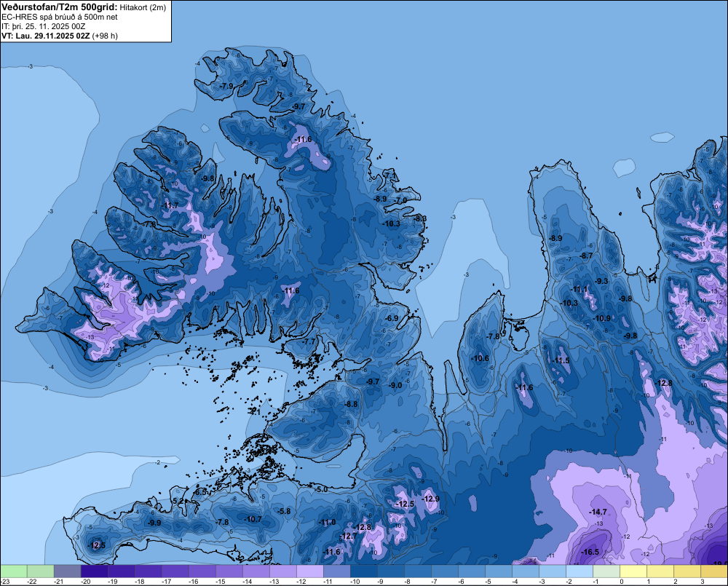Viewport: 728px width, 586px height.
Task: Click the -9.3 temperature value on the map
Action: pyautogui.click(x=602, y=281)
